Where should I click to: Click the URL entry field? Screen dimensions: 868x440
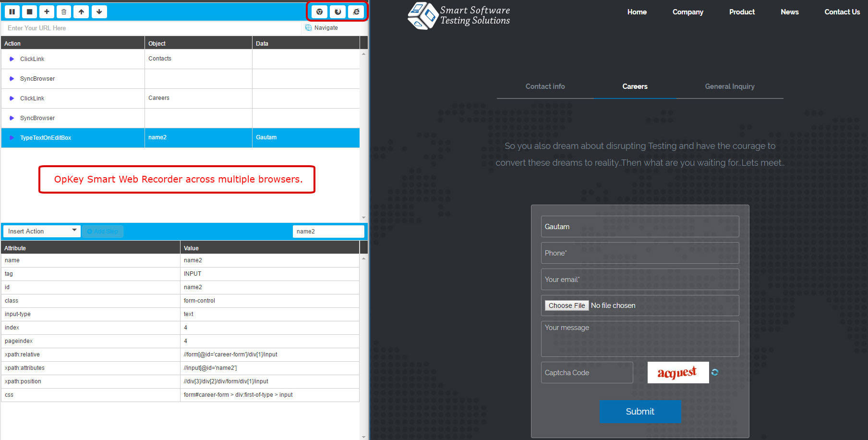(x=151, y=28)
